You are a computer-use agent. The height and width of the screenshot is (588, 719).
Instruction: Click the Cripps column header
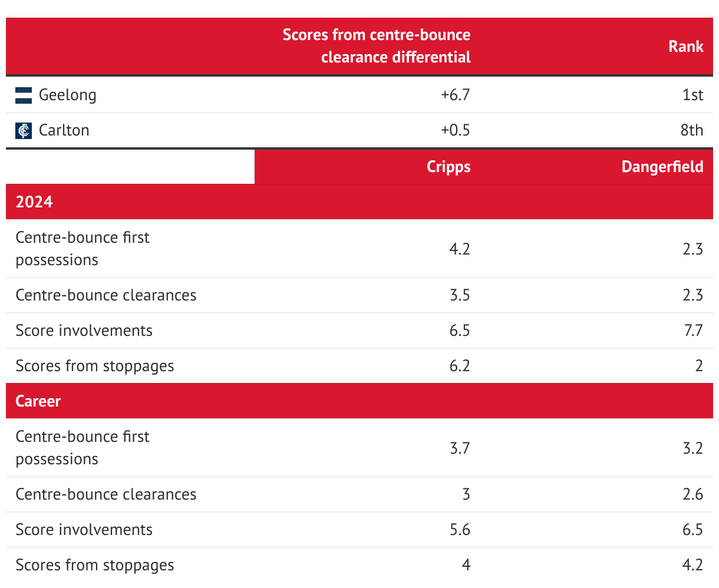click(448, 167)
